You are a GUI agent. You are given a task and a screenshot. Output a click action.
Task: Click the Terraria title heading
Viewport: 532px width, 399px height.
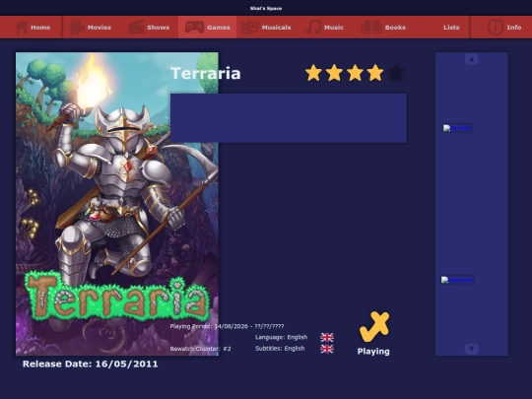[x=206, y=73]
